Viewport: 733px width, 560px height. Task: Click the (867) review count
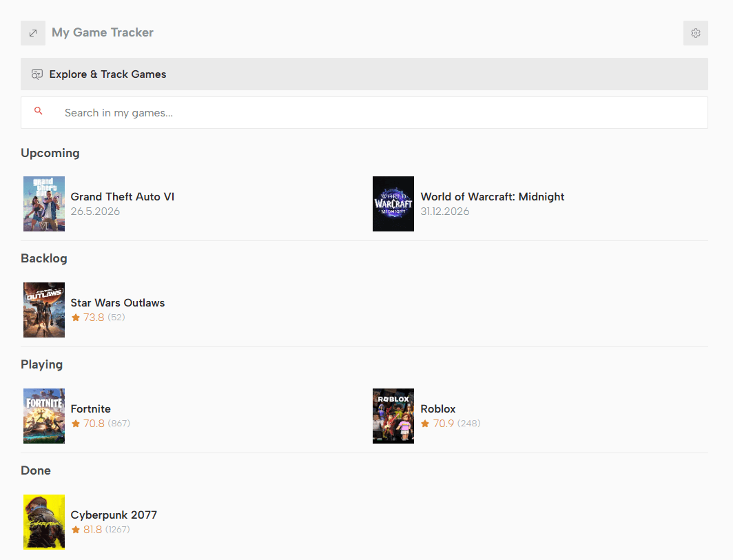point(118,424)
